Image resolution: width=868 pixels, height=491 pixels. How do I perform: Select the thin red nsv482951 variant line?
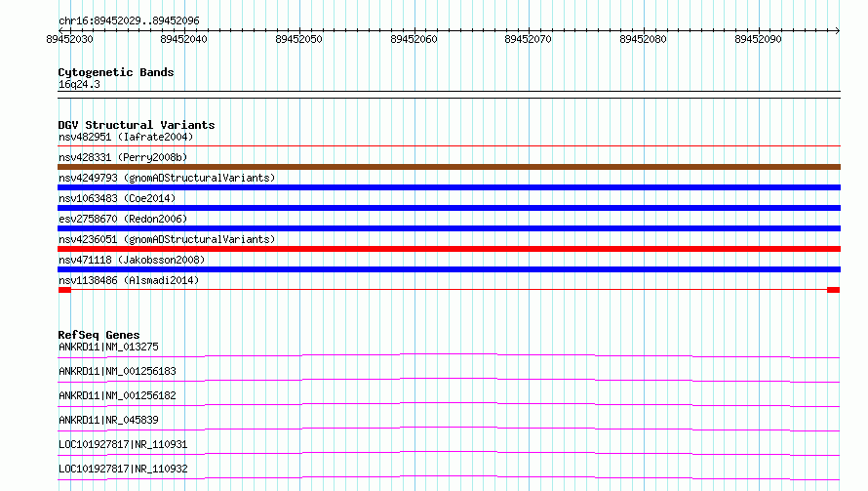coord(449,145)
